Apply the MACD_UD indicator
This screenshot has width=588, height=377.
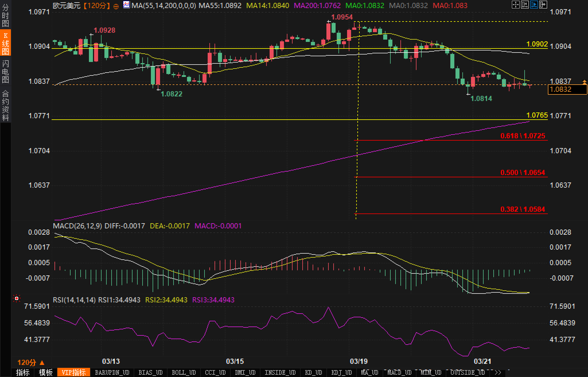tap(399, 372)
